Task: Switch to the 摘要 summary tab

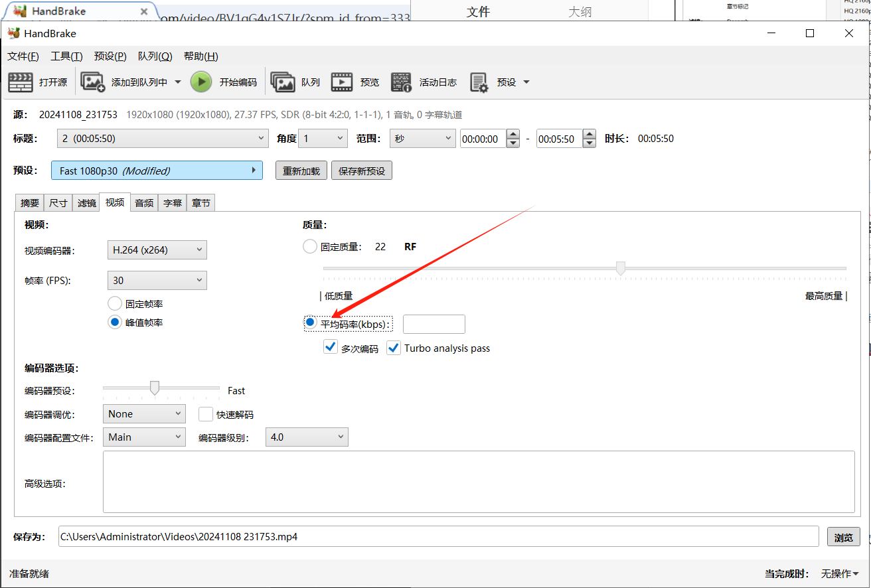Action: (x=30, y=203)
